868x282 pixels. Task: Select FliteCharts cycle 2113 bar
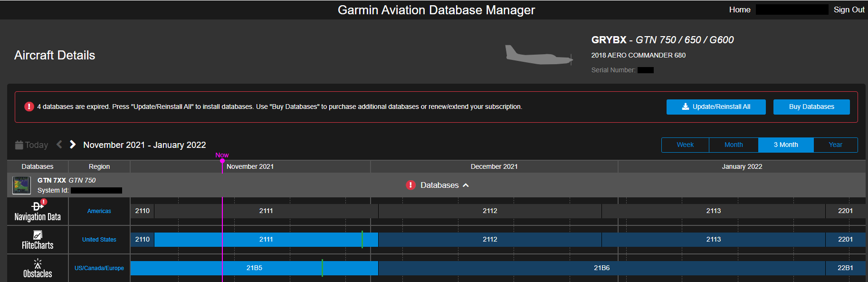[714, 240]
